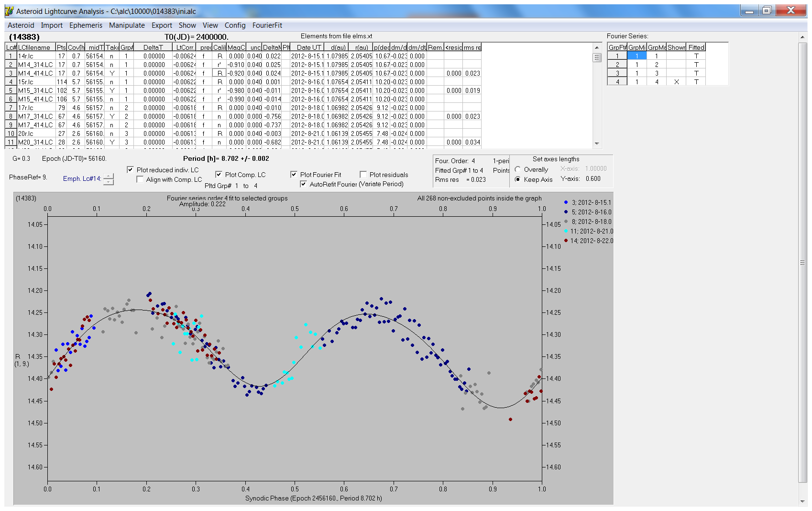
Task: Enable Align with Comp. LC checkbox
Action: point(140,179)
